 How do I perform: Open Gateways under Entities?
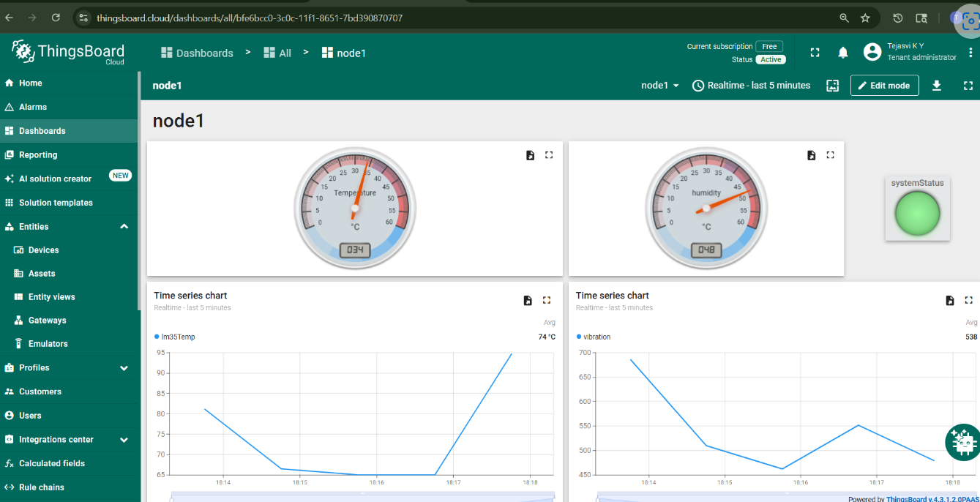69,321
